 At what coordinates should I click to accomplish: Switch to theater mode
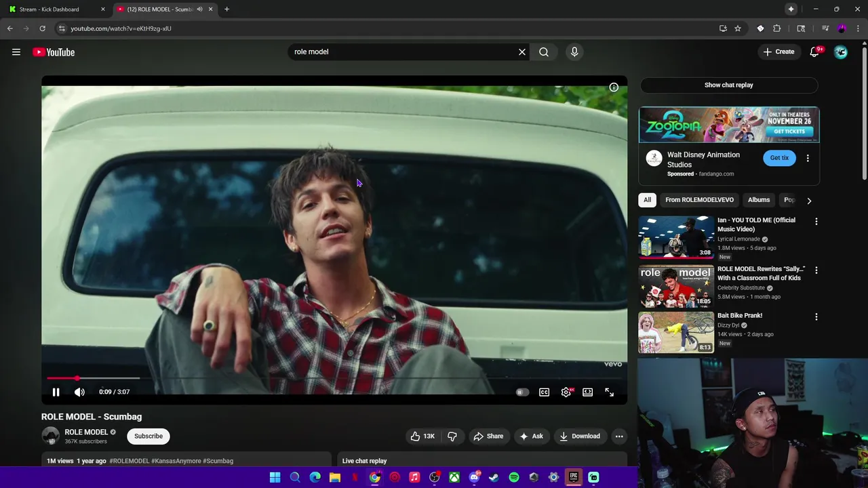tap(587, 392)
